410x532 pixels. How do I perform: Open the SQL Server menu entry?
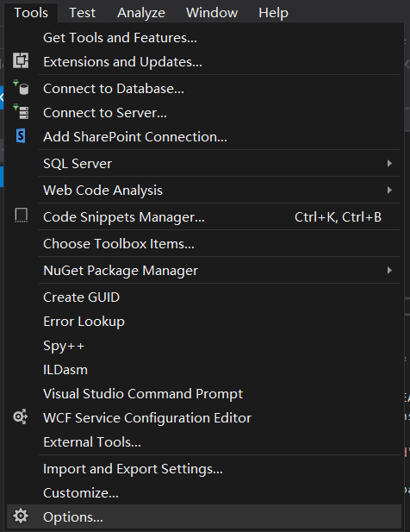coord(204,164)
